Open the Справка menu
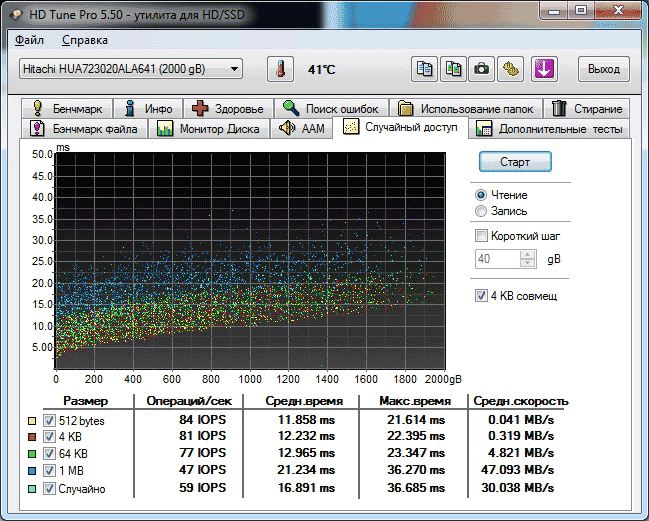 [x=85, y=40]
